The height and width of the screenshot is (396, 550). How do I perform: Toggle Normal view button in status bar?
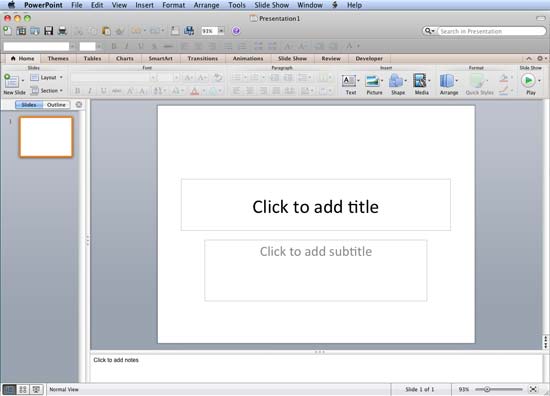pyautogui.click(x=9, y=389)
